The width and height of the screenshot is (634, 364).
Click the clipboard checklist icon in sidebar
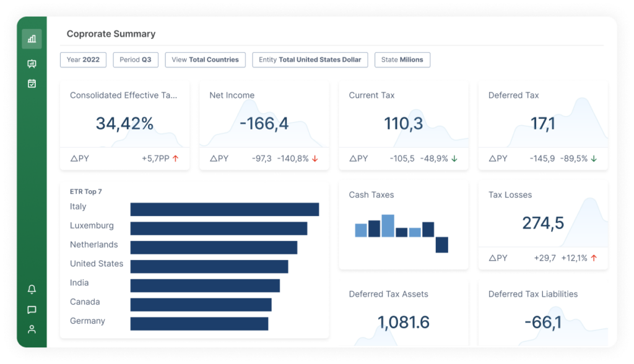(x=32, y=83)
